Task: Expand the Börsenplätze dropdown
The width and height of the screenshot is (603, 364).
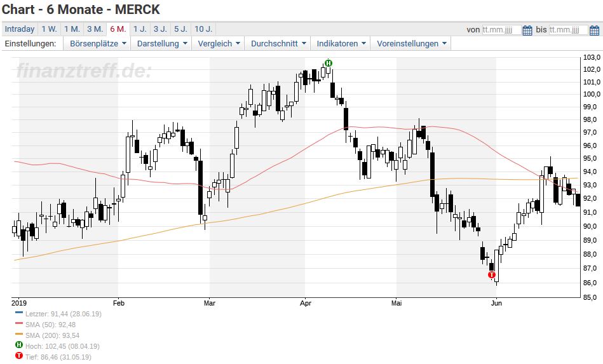Action: pyautogui.click(x=98, y=43)
